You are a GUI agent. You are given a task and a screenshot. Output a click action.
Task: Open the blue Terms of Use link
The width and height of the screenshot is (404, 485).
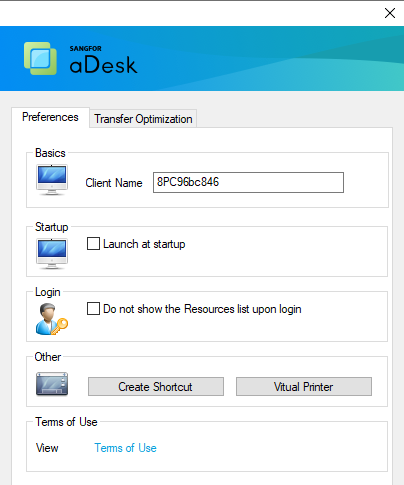[125, 448]
